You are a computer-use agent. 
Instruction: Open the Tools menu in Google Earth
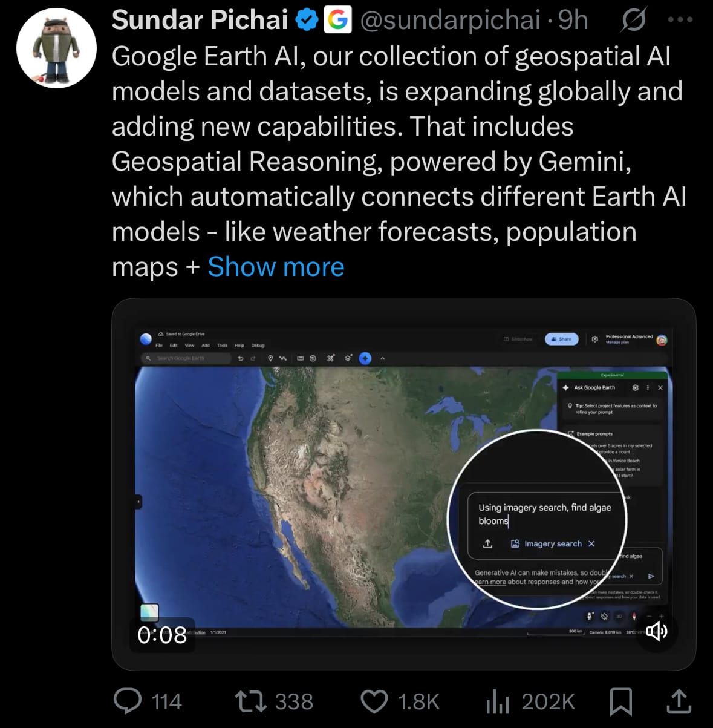tap(222, 346)
